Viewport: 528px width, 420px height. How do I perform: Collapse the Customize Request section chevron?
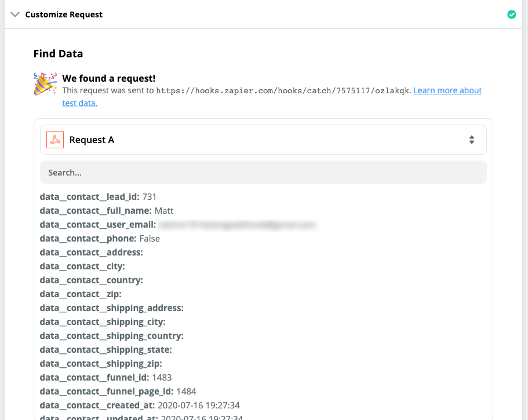click(15, 14)
